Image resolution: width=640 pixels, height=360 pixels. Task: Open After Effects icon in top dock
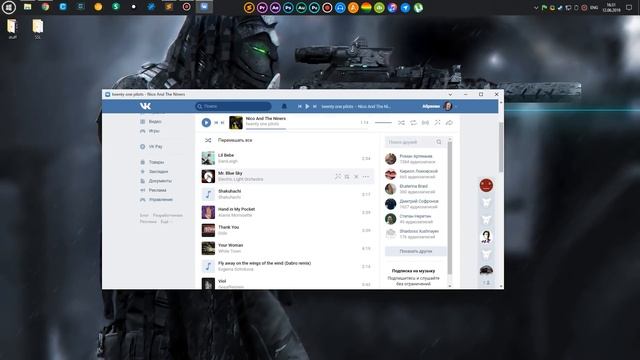click(275, 7)
